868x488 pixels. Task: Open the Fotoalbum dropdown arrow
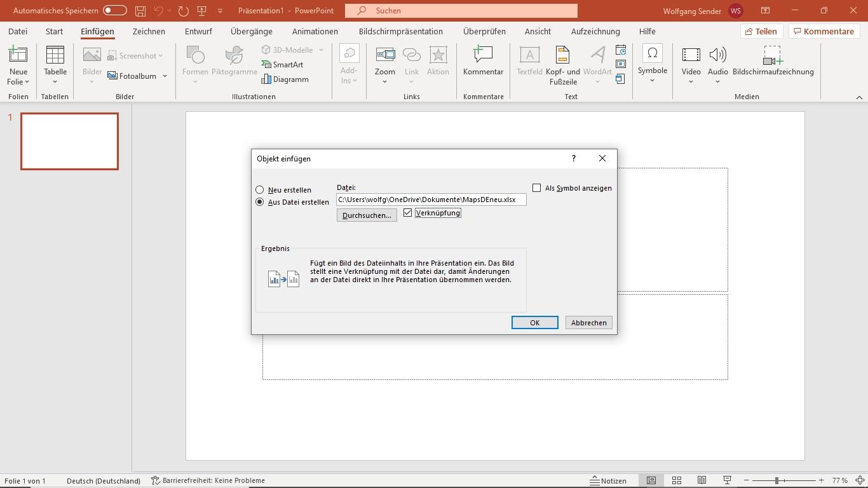tap(165, 76)
